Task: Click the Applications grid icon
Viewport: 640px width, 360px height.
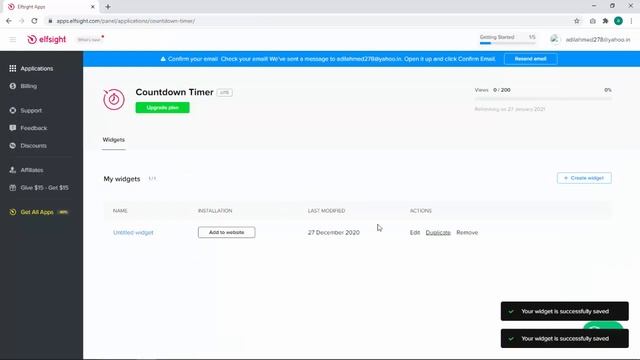Action: 13,69
